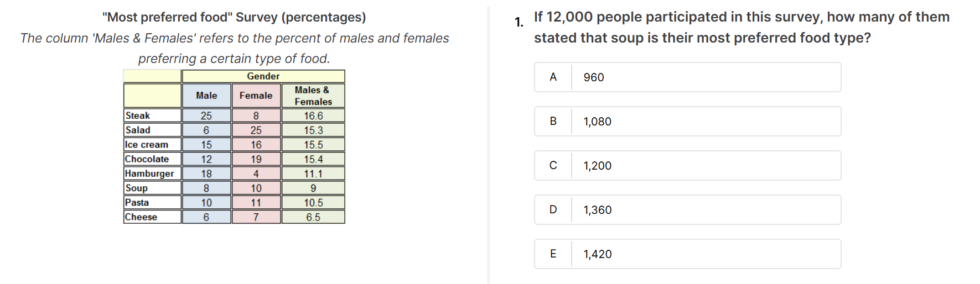Click the question text about soup

point(742,27)
